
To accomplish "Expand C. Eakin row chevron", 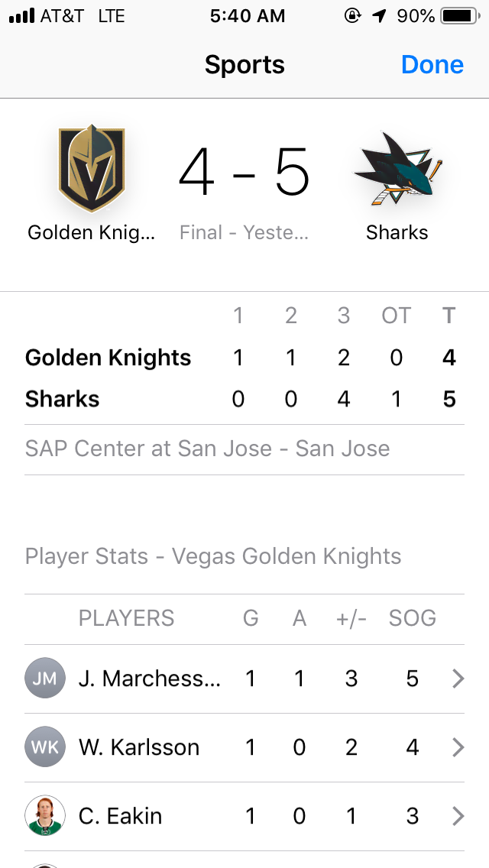I will [x=458, y=816].
